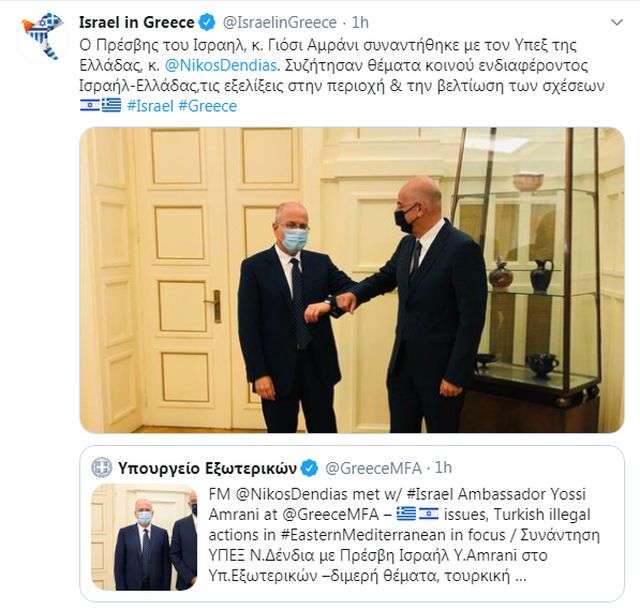The width and height of the screenshot is (640, 610).
Task: Follow the #Greece hashtag
Action: pos(207,106)
